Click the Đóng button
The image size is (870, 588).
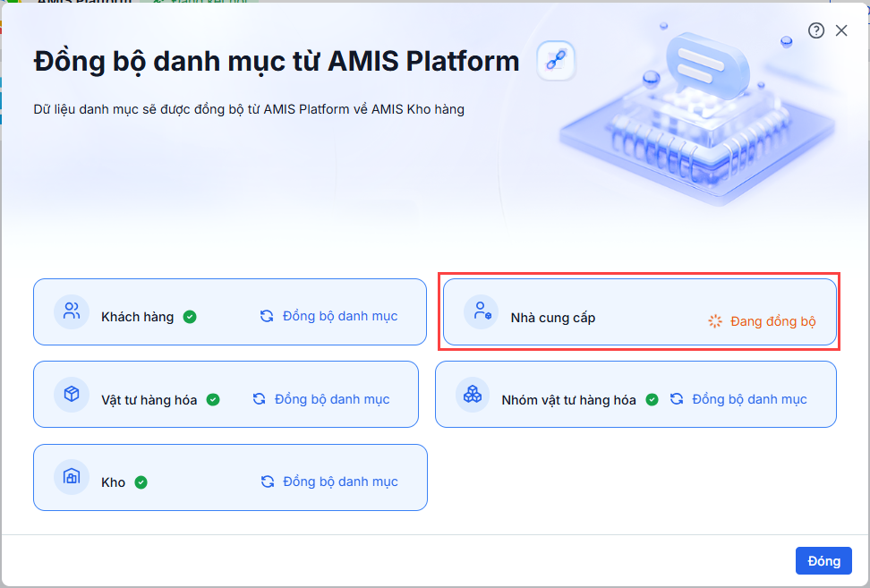[823, 561]
